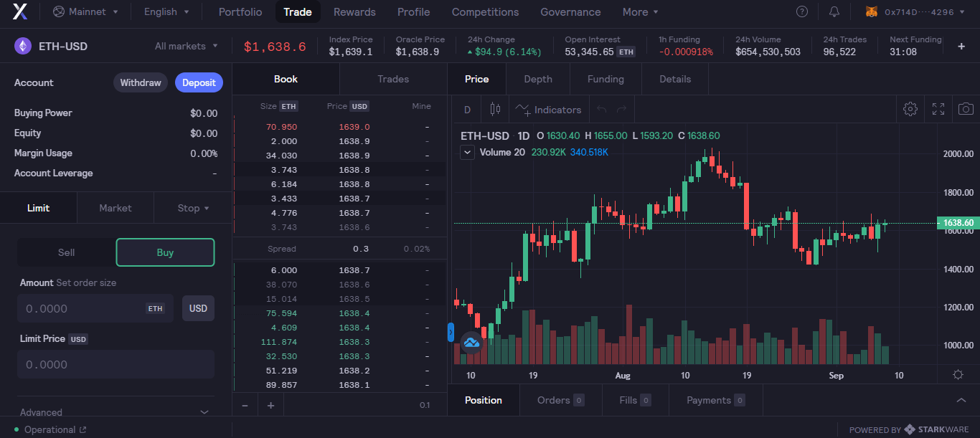The image size is (980, 438).
Task: Open the chart settings gear icon
Action: point(910,109)
